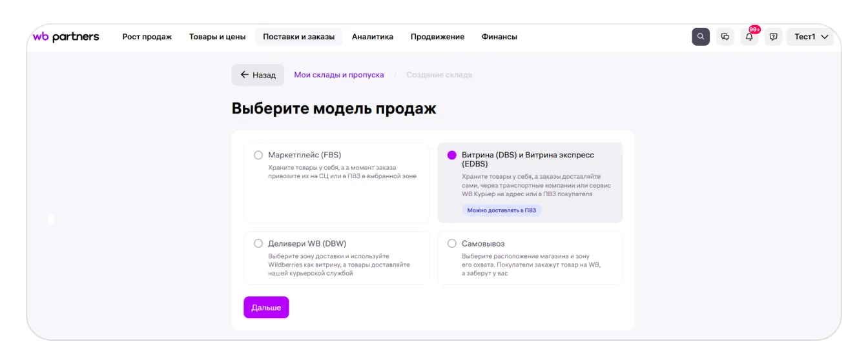Select Самовывоз radio button
The width and height of the screenshot is (868, 364).
(452, 243)
